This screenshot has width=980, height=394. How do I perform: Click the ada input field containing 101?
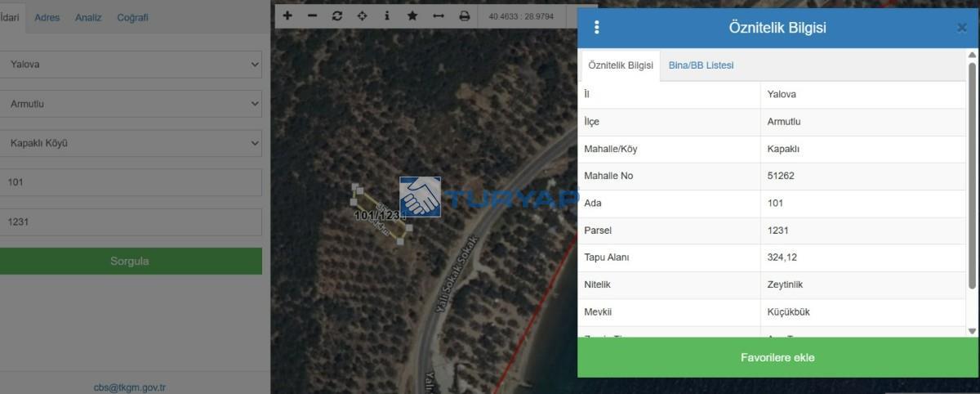(131, 182)
